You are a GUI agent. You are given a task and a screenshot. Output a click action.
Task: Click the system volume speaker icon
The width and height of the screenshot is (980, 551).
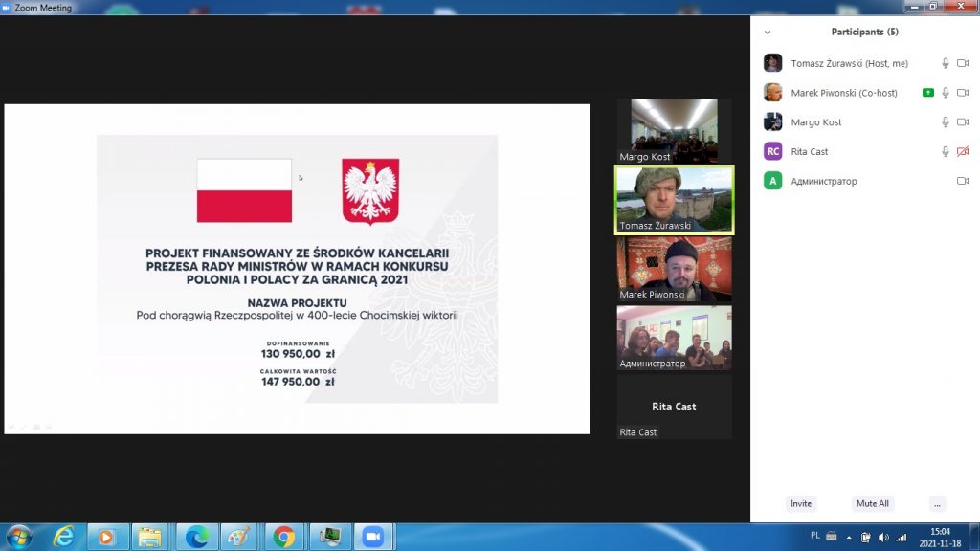pyautogui.click(x=882, y=537)
